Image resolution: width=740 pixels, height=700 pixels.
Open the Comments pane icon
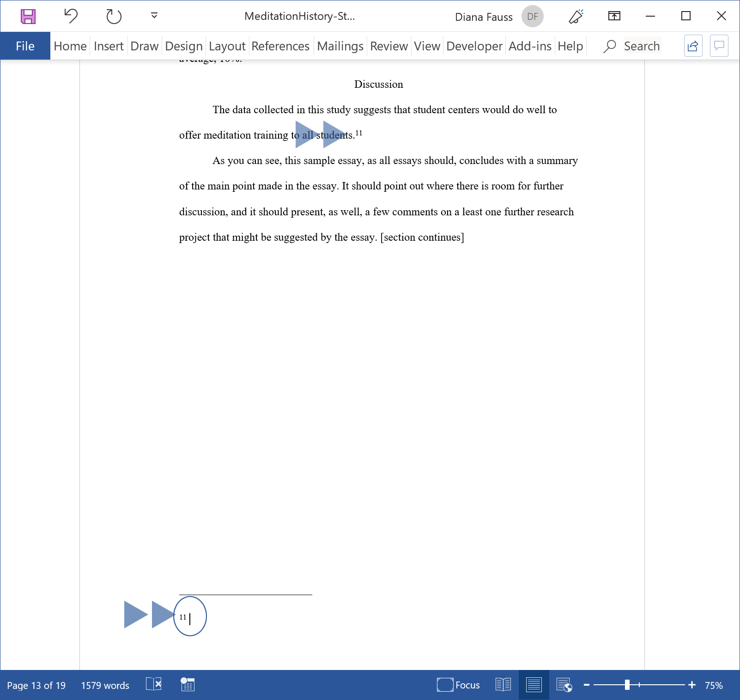[719, 46]
